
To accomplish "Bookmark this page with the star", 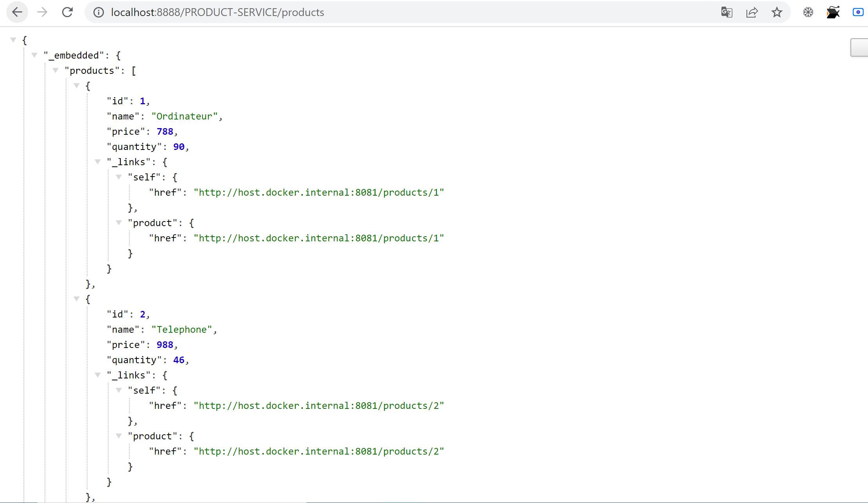I will click(777, 12).
